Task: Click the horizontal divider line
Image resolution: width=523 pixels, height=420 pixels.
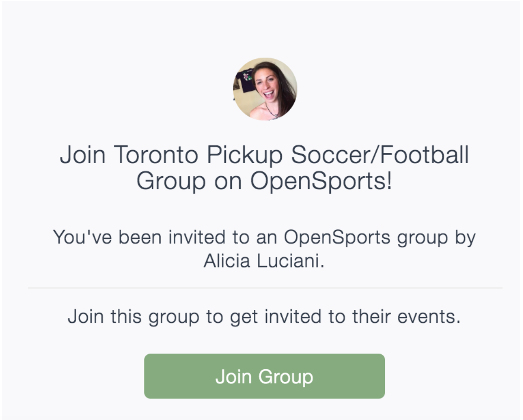Action: pos(265,288)
